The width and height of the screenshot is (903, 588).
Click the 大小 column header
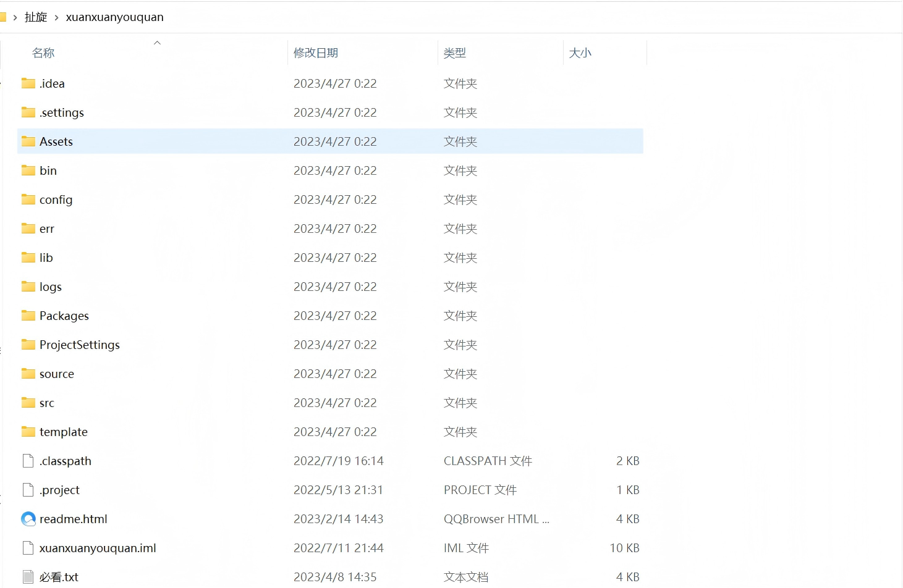580,53
